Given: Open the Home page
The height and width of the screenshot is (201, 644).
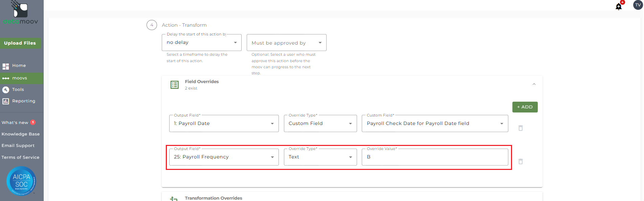Looking at the screenshot, I should [x=19, y=66].
